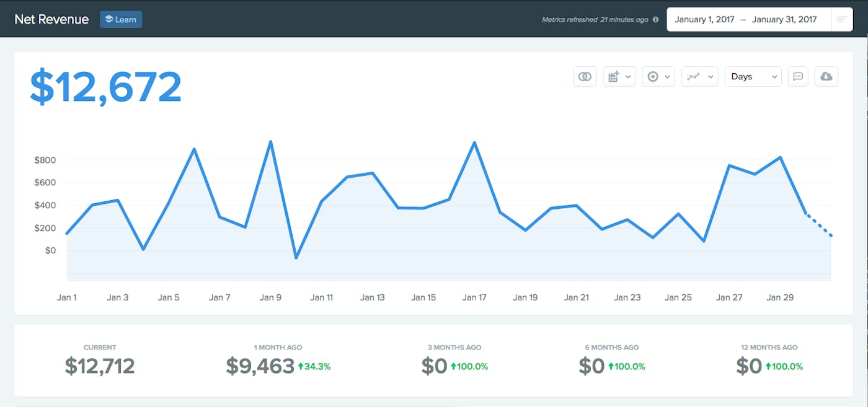Open the date range presets menu icon
868x407 pixels.
pyautogui.click(x=841, y=19)
